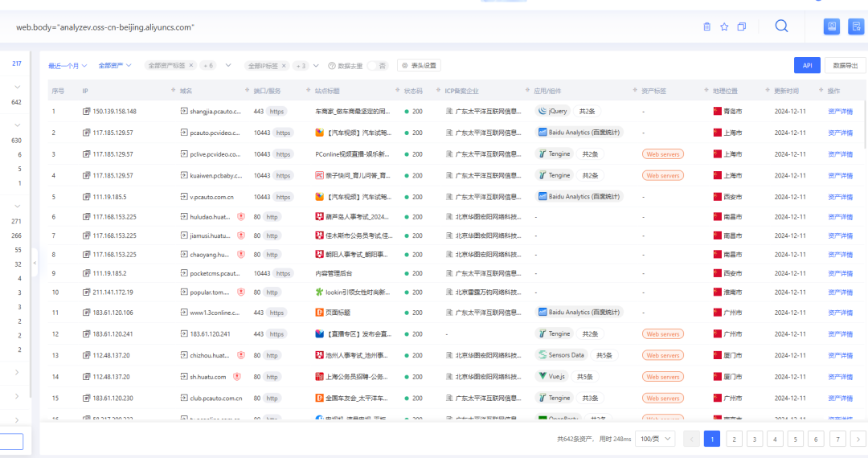Click the magnifier search icon
The image size is (868, 458).
pos(781,26)
